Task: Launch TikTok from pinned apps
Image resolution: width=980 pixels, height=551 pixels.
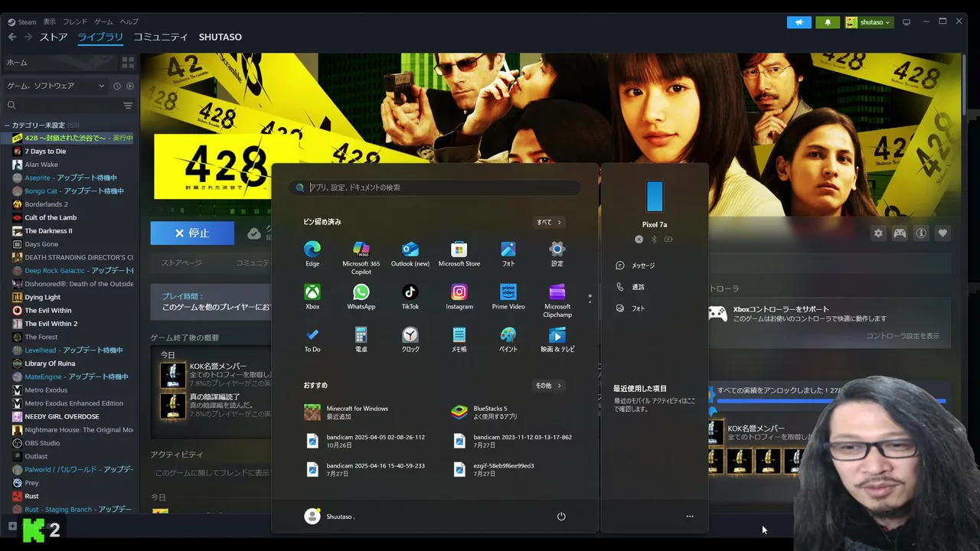Action: pos(410,296)
